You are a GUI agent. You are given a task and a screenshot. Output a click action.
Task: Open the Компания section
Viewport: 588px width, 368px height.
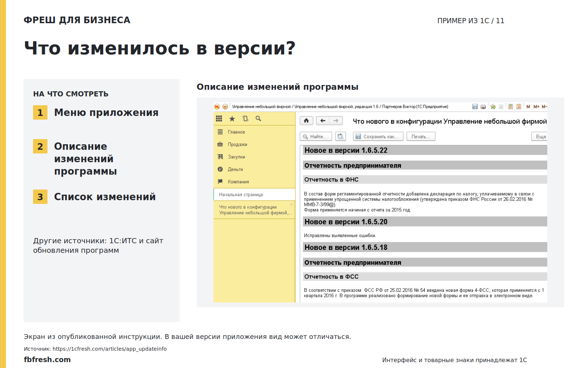[x=254, y=182]
